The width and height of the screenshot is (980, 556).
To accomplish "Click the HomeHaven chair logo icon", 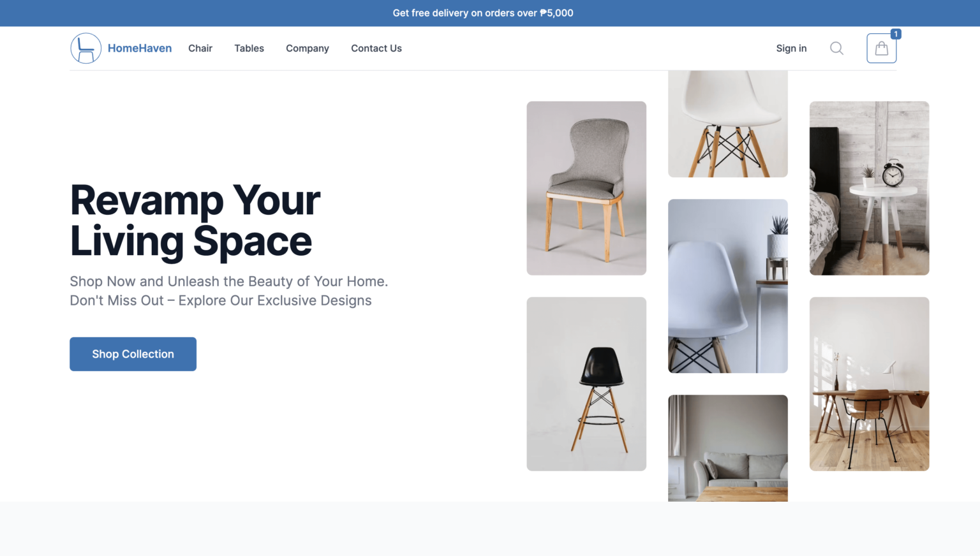I will (86, 48).
